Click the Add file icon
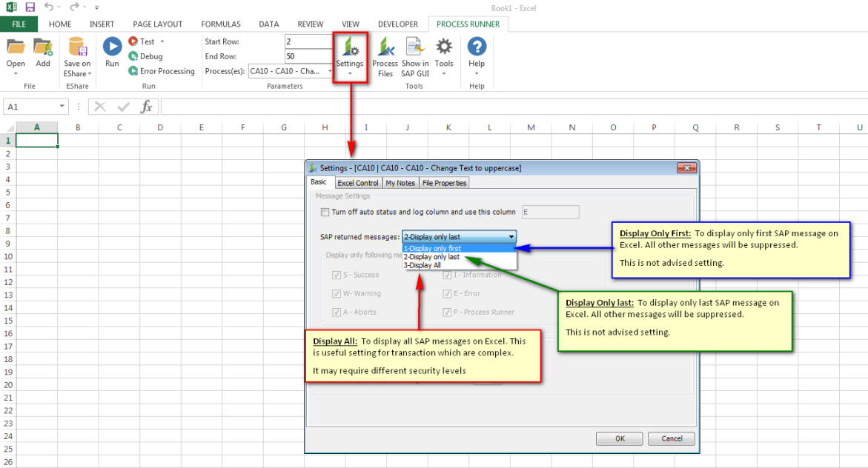The height and width of the screenshot is (468, 868). point(43,48)
